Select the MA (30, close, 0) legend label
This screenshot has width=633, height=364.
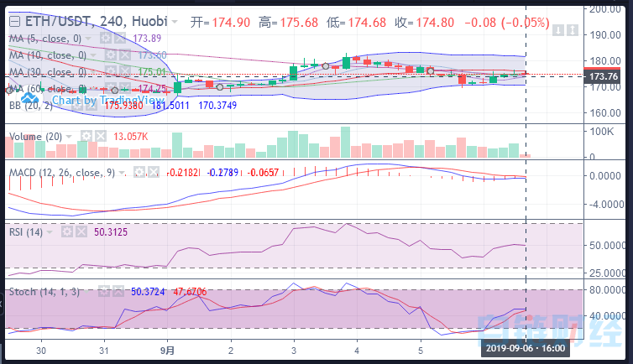point(48,72)
